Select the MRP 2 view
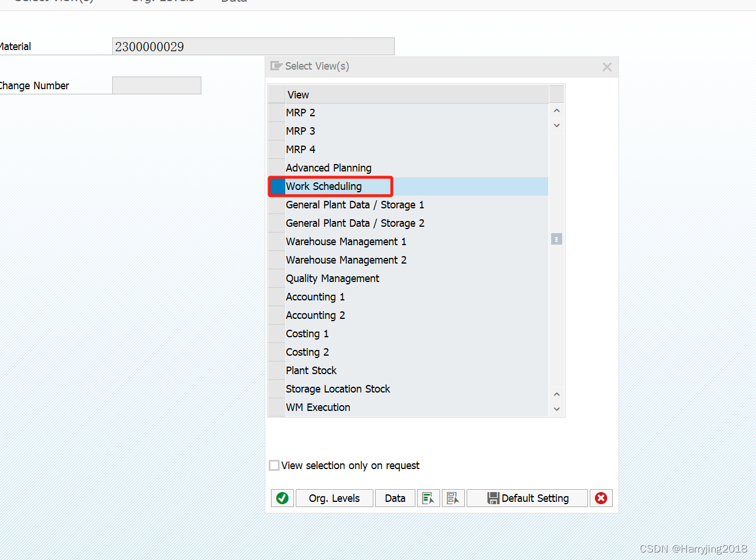Viewport: 756px width, 560px height. (x=300, y=113)
